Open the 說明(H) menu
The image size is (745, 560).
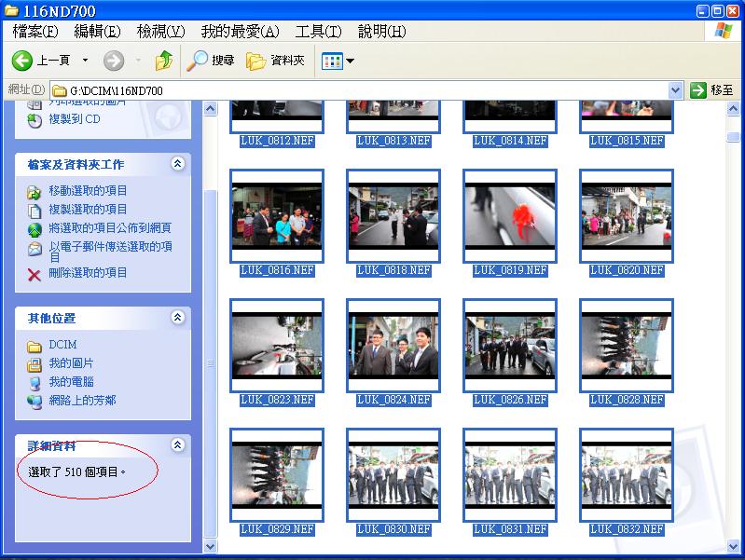(x=382, y=32)
